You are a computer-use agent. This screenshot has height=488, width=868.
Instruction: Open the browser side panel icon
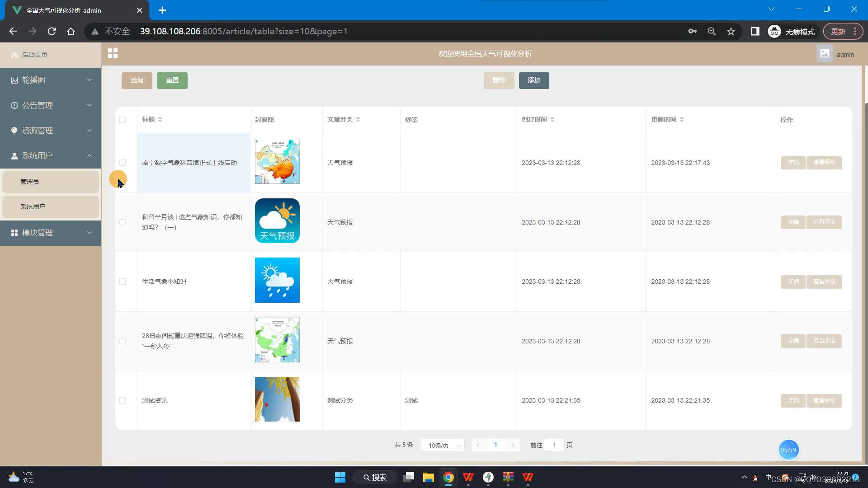tap(755, 31)
